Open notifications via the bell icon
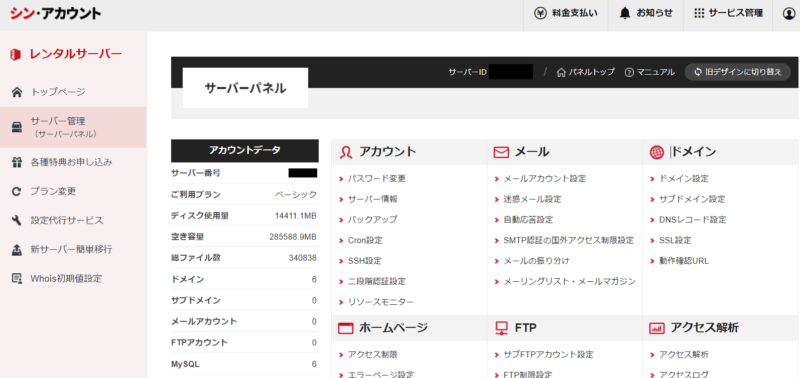The height and width of the screenshot is (378, 800). [x=625, y=13]
